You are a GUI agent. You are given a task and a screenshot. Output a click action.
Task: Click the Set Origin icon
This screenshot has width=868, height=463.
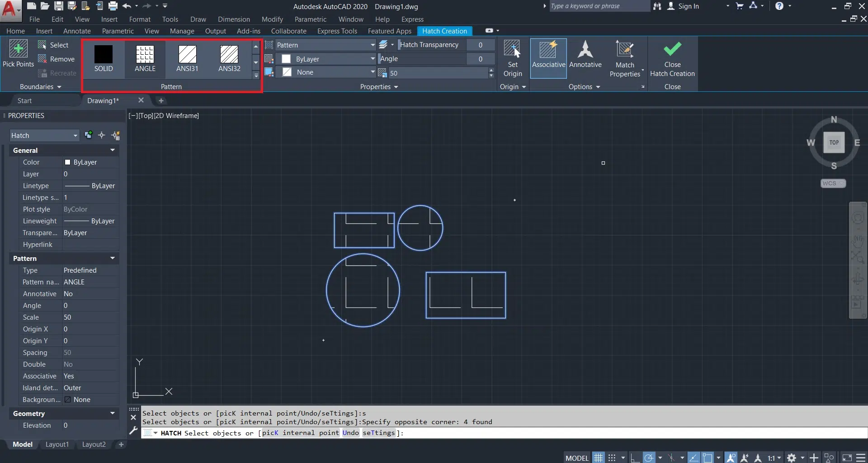[x=512, y=49]
